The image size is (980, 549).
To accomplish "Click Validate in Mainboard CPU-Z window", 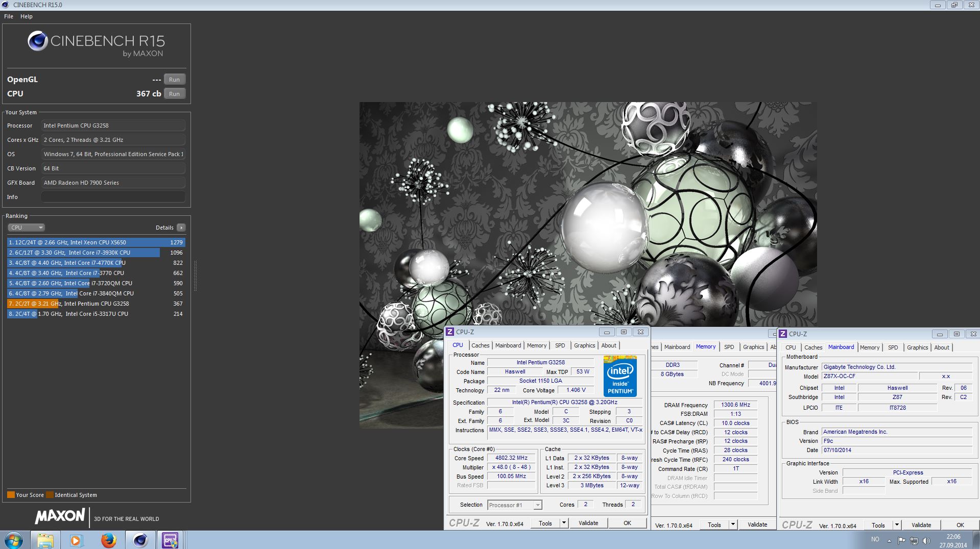I will click(921, 525).
